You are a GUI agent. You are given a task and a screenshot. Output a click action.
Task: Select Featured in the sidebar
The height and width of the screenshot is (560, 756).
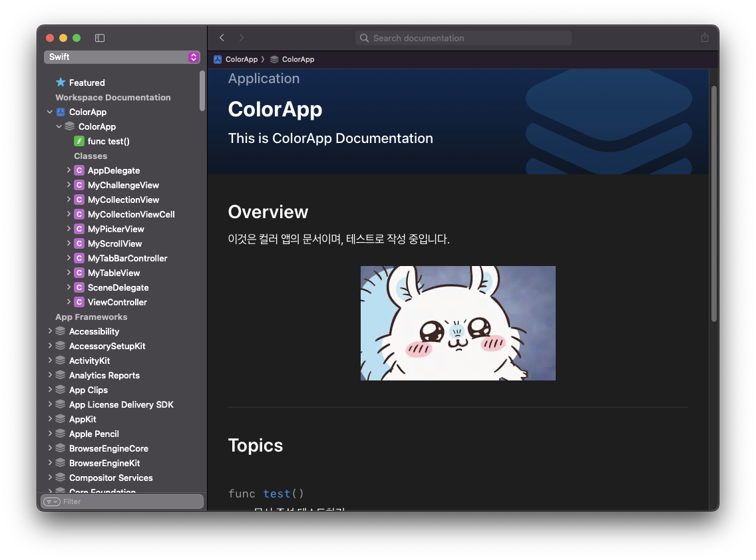click(x=87, y=82)
